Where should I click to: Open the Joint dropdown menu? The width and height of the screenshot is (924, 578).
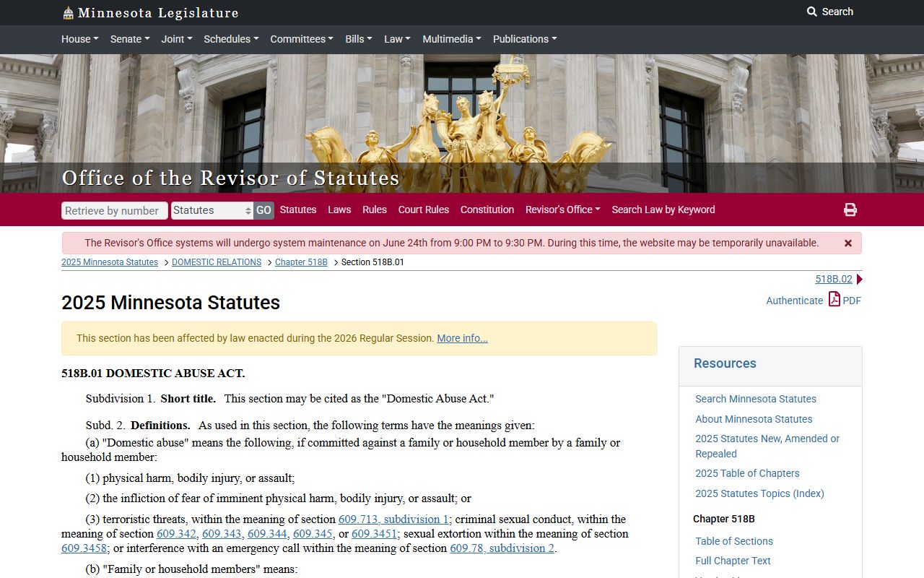177,39
